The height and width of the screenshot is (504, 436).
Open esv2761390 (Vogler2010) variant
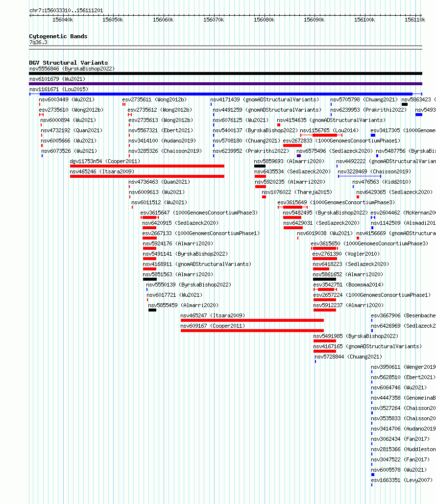click(346, 254)
